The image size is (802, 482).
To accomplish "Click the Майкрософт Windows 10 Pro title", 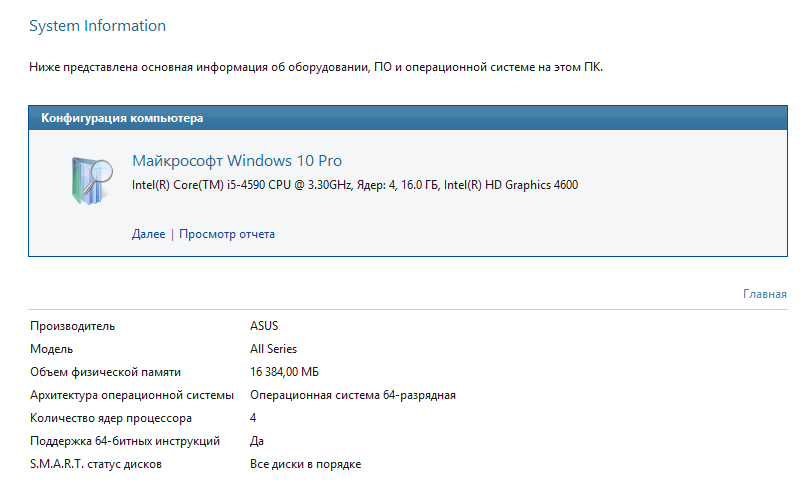I will coord(237,161).
